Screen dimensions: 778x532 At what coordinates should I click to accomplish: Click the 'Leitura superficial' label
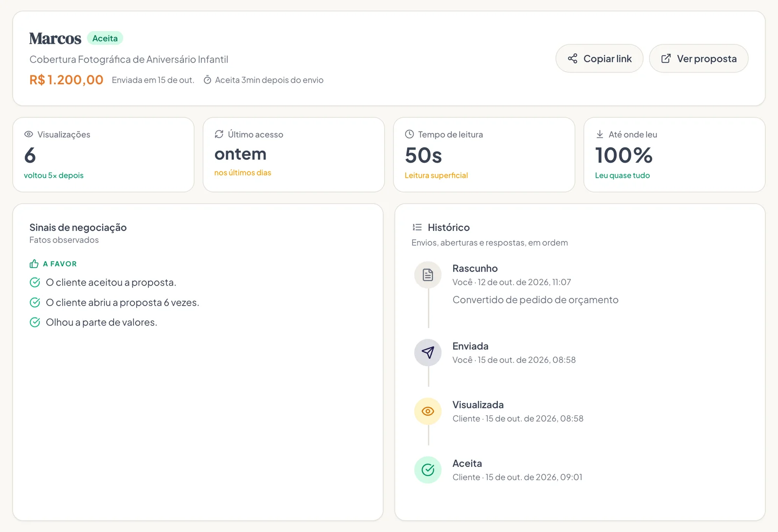pos(436,175)
